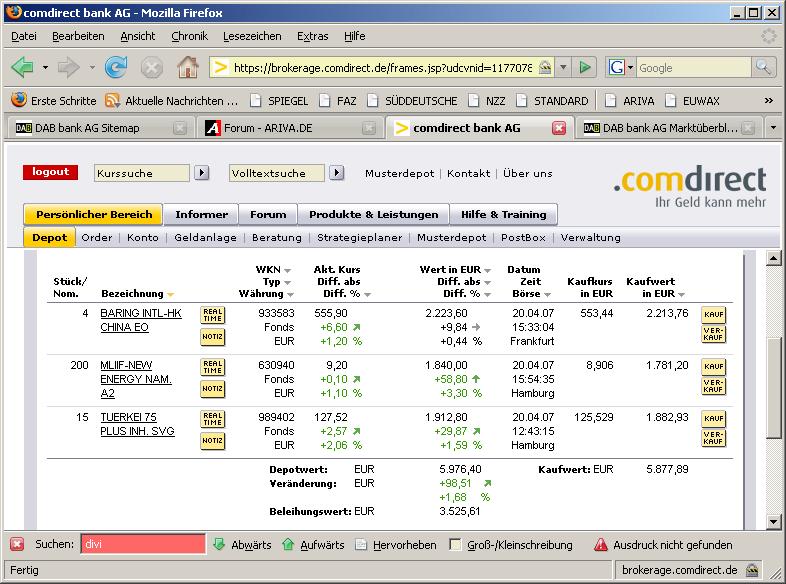Click the red logout button
The image size is (786, 584).
[x=50, y=172]
